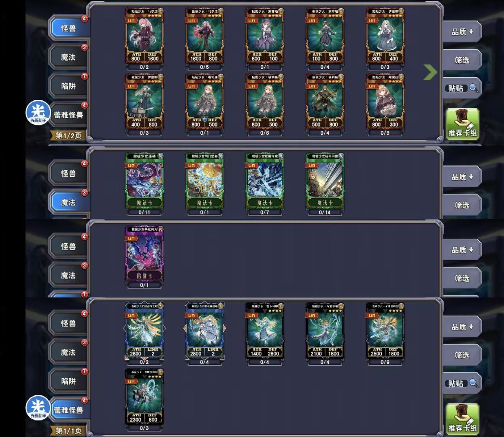
Task: Open 筛选 filter in the top panel
Action: pos(462,60)
